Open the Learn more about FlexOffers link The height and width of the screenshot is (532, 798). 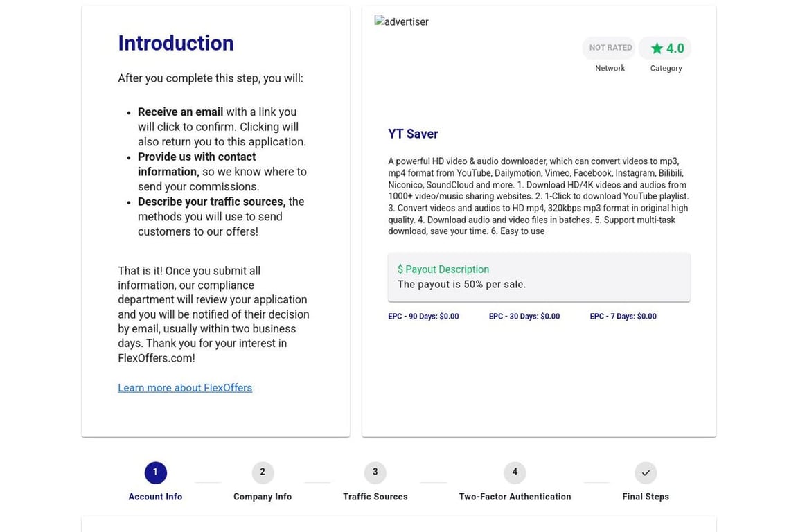[x=185, y=387]
